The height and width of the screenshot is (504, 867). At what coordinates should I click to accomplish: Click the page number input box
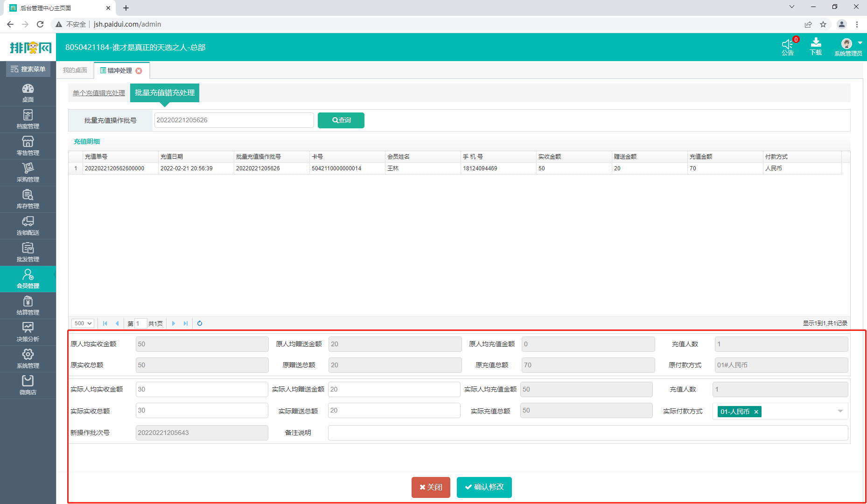(x=140, y=323)
